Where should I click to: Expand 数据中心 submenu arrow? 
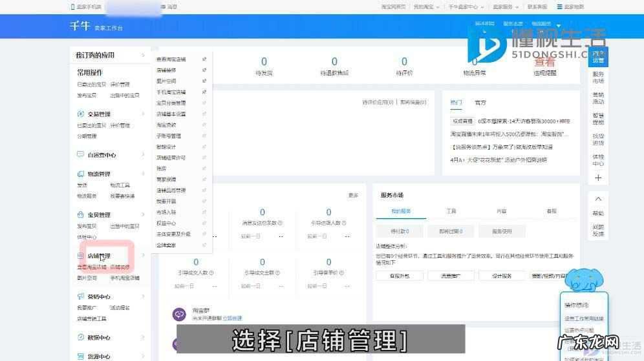[x=144, y=337]
